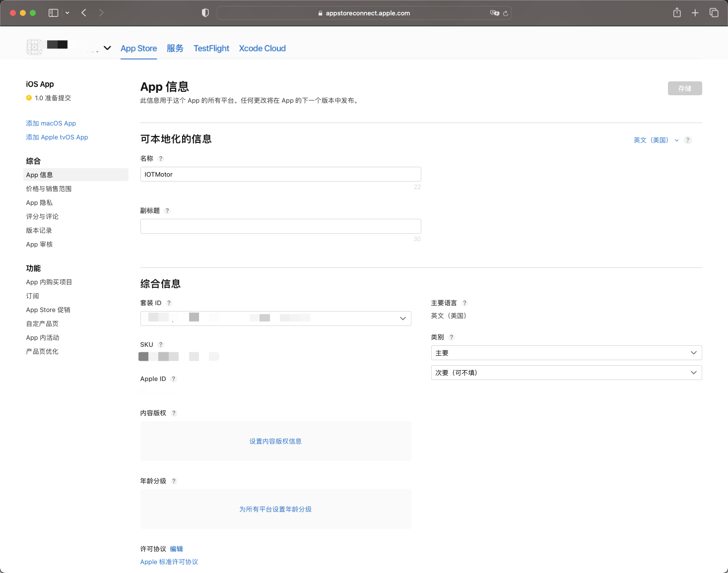Open App Store 促销 sidebar item
This screenshot has width=728, height=573.
48,310
